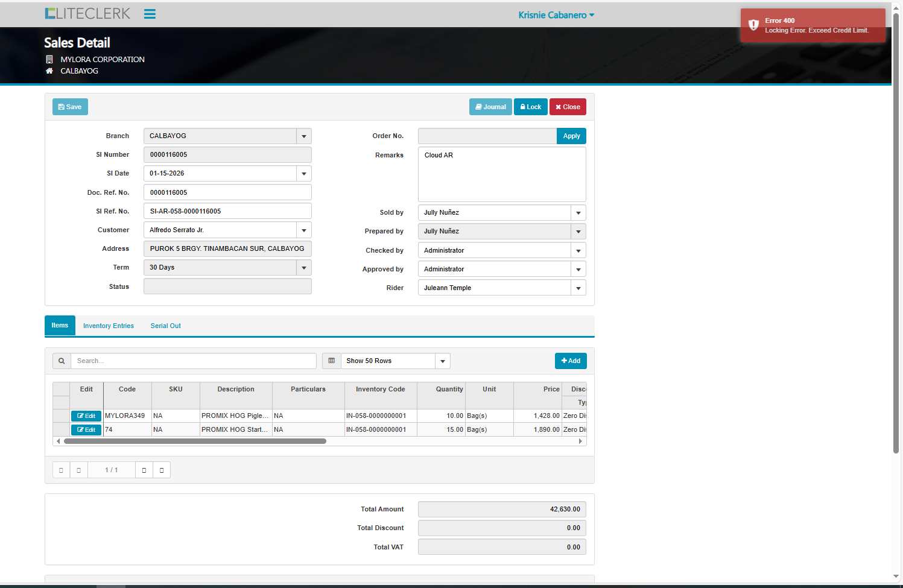Edit the MYLORA349 item row
The width and height of the screenshot is (903, 588).
tap(86, 416)
